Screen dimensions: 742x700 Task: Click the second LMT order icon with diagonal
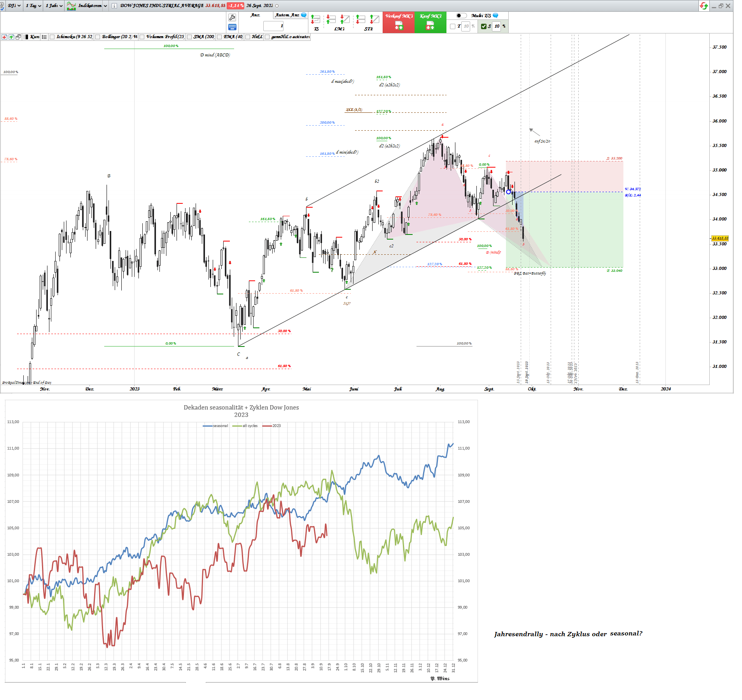pyautogui.click(x=345, y=19)
